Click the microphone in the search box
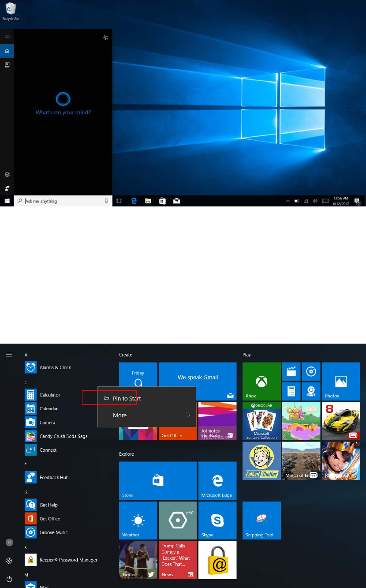366x588 pixels. point(106,201)
